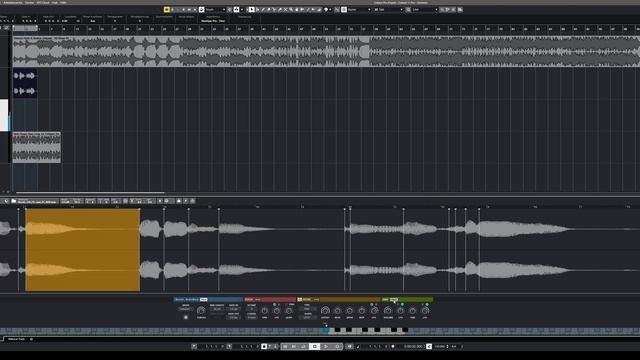
Task: Click the lock icon in sampler toolbar
Action: [x=179, y=201]
